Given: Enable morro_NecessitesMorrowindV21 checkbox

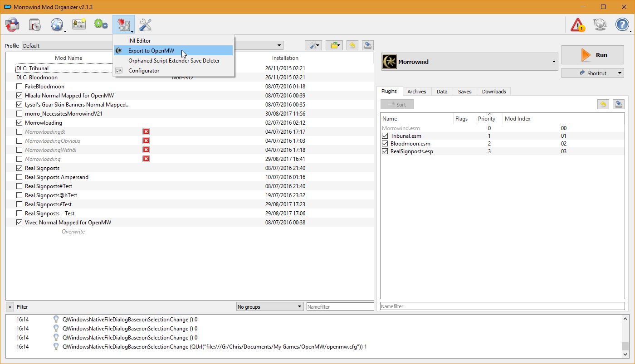Looking at the screenshot, I should coord(19,113).
